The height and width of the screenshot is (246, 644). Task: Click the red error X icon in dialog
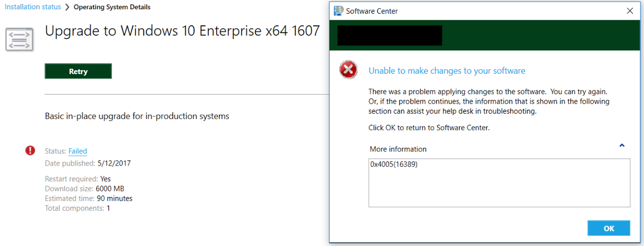(x=348, y=70)
